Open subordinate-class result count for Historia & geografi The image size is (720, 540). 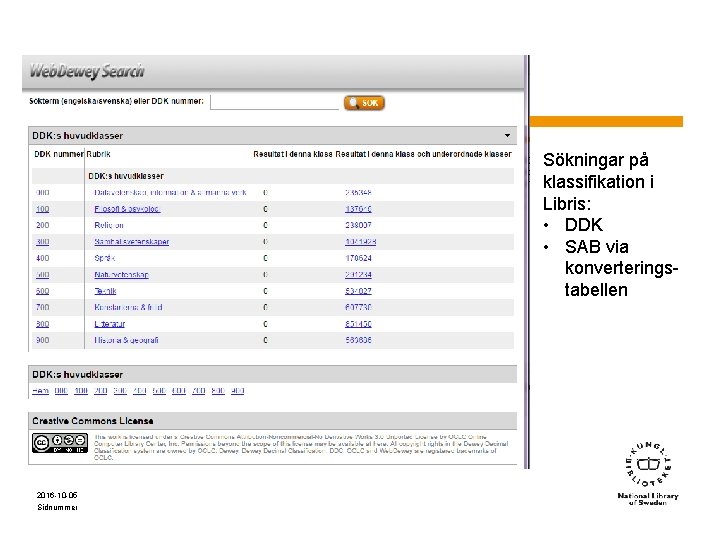tap(358, 340)
